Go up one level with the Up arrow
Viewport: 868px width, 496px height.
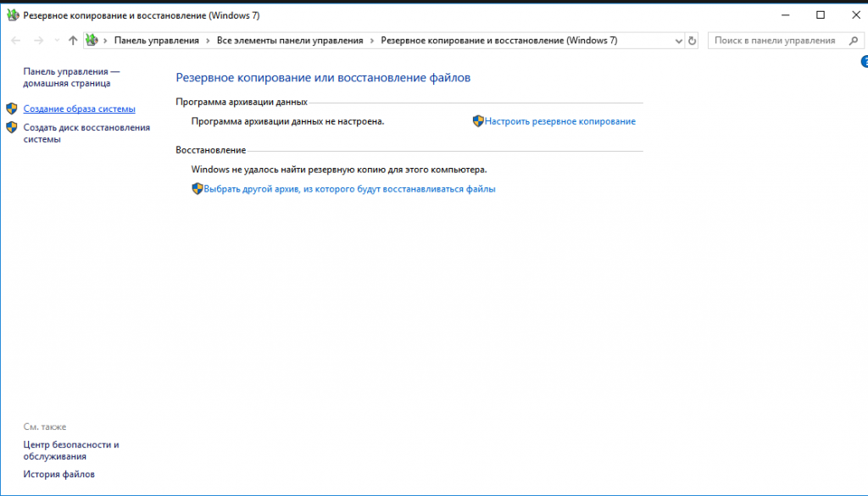coord(73,41)
